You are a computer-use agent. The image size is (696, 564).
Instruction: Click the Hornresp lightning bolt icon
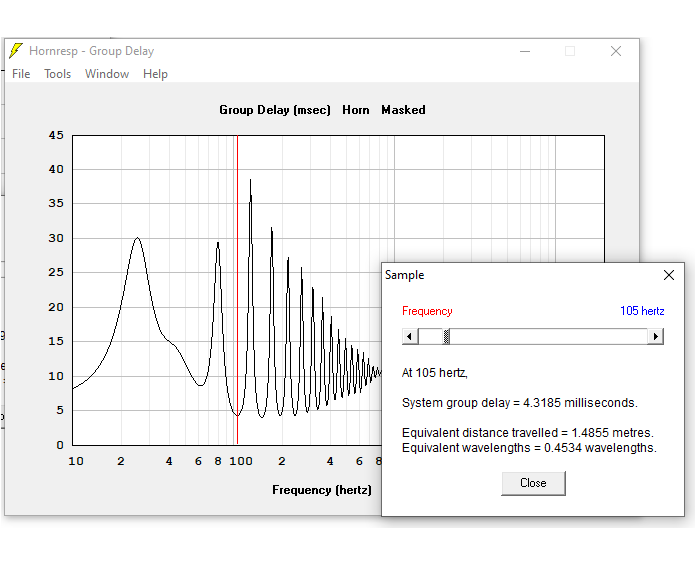[x=16, y=51]
